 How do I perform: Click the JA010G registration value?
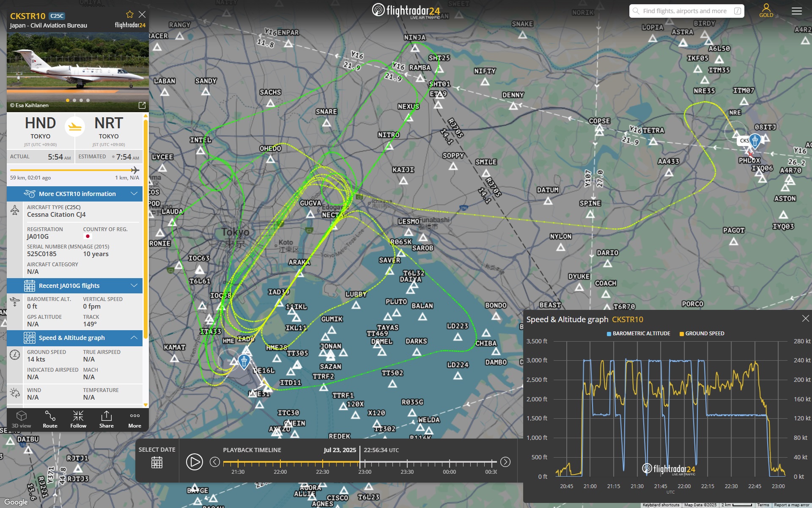(x=38, y=237)
